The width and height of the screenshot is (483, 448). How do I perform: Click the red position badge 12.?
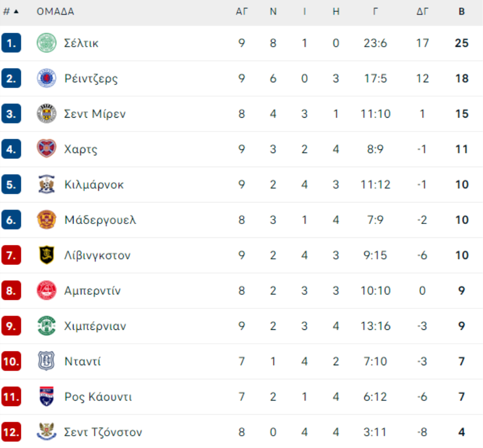pos(11,432)
